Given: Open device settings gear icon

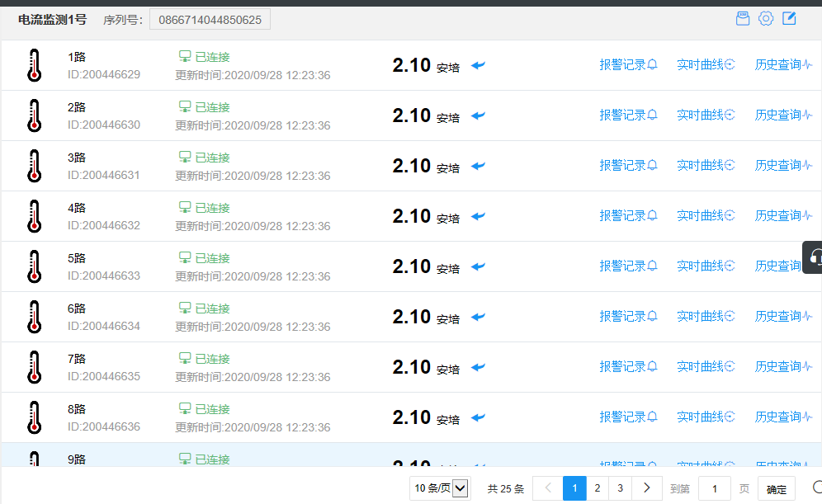Looking at the screenshot, I should click(x=766, y=19).
